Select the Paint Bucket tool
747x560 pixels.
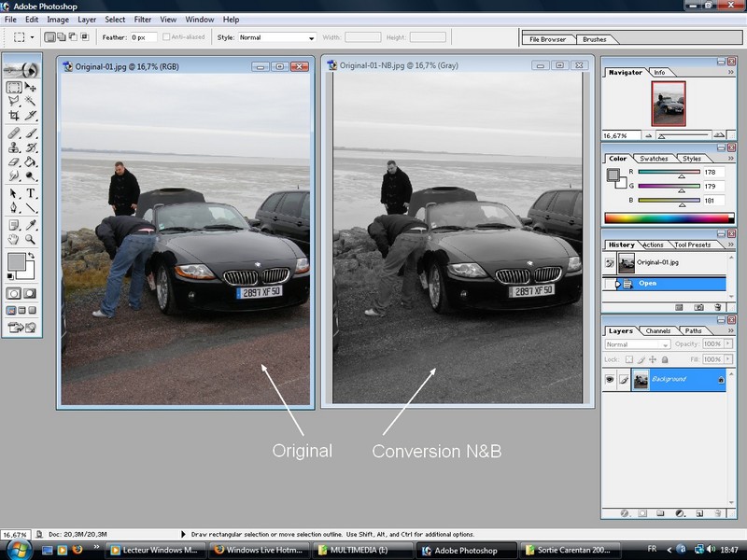pos(31,161)
